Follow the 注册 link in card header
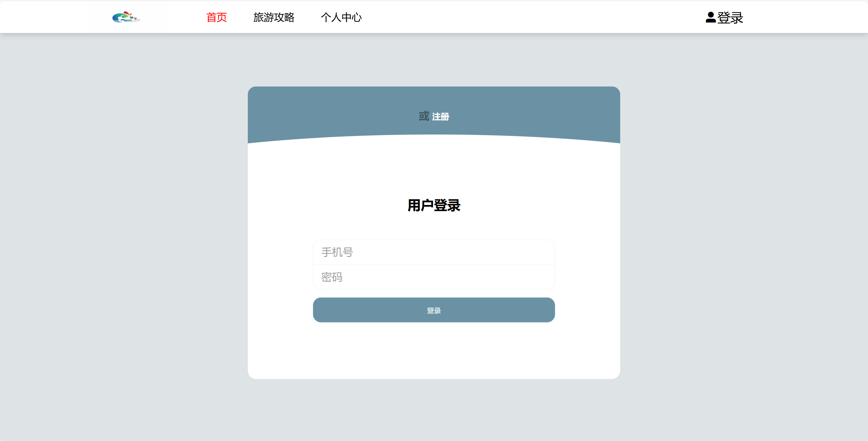 click(440, 117)
